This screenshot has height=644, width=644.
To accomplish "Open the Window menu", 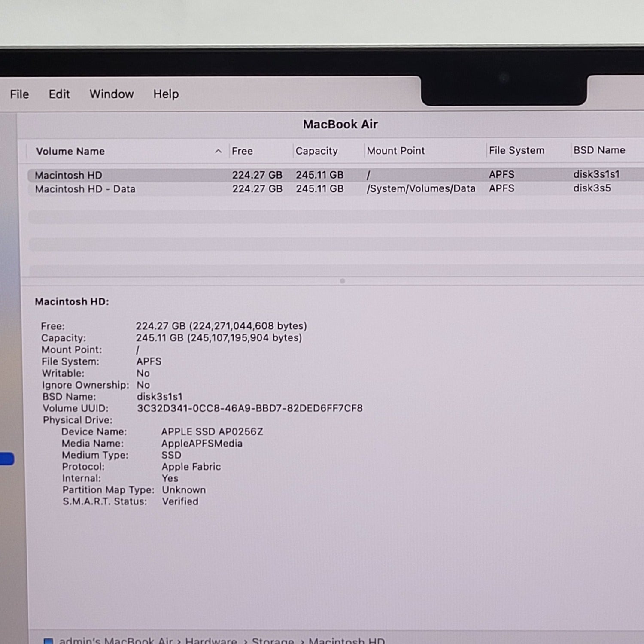I will tap(111, 94).
